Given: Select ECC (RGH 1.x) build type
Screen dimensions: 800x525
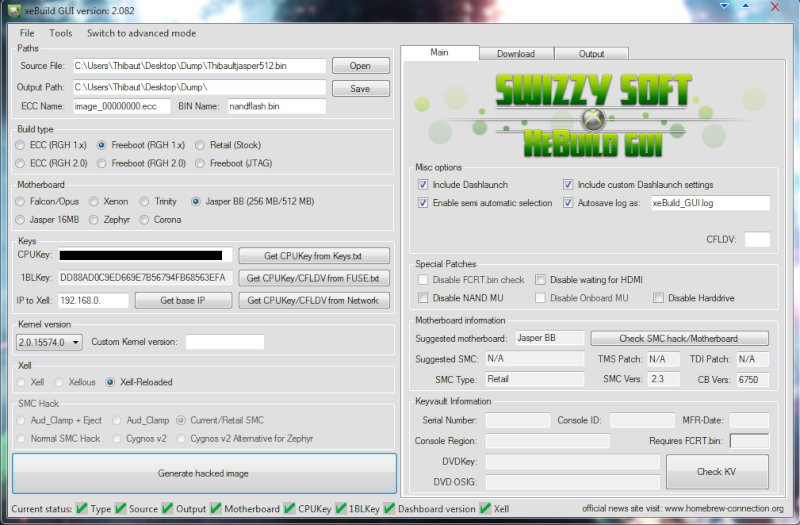Looking at the screenshot, I should (x=51, y=145).
